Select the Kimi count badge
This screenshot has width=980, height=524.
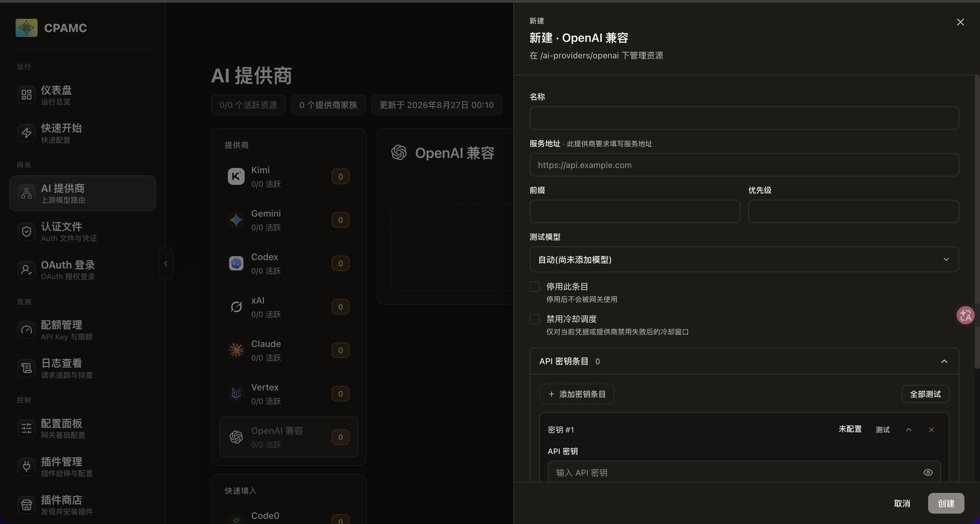340,176
